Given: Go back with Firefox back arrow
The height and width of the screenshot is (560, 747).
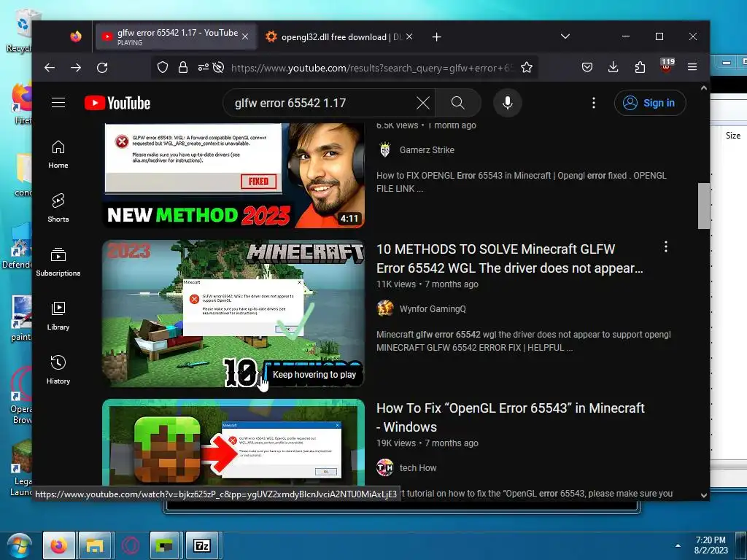Looking at the screenshot, I should 50,68.
